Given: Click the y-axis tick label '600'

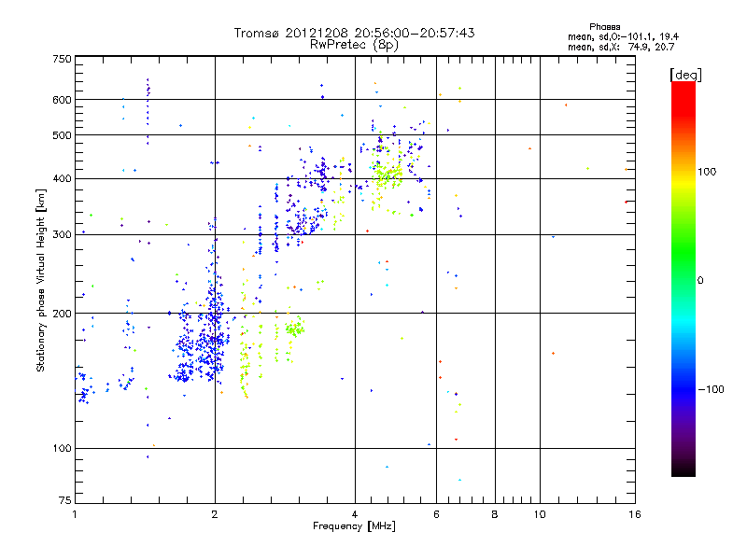Looking at the screenshot, I should pyautogui.click(x=62, y=100).
